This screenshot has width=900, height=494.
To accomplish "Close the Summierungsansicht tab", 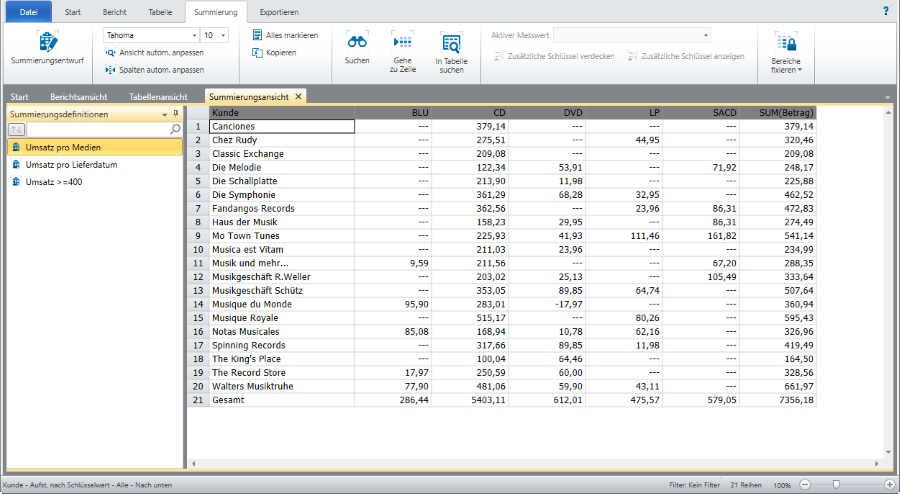I will [x=298, y=96].
